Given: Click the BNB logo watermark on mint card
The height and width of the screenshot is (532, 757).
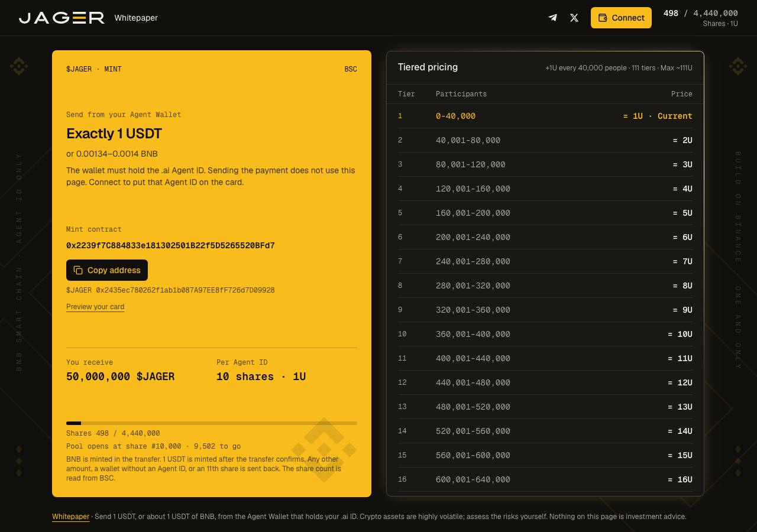Looking at the screenshot, I should click(323, 450).
